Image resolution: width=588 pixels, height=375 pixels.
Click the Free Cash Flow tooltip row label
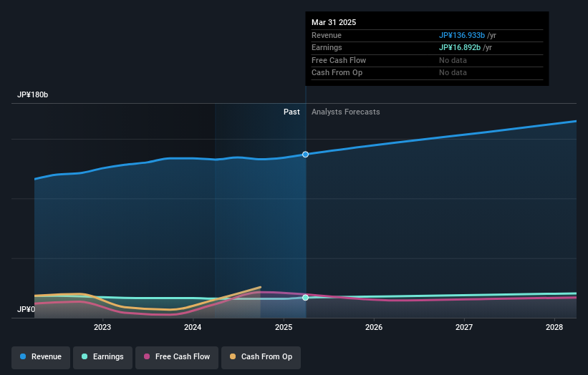pos(339,60)
